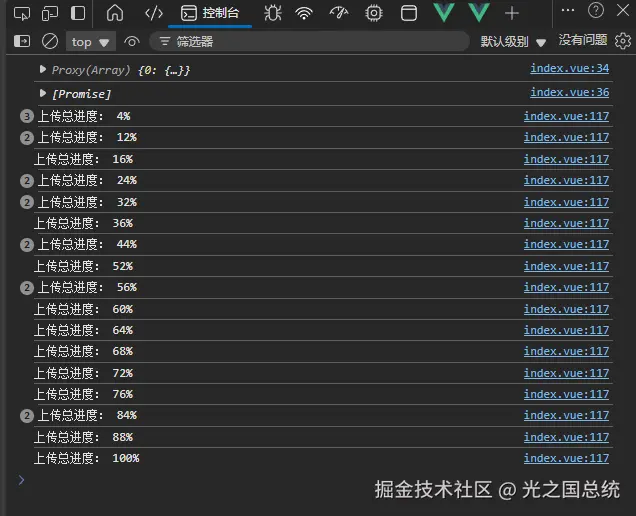The height and width of the screenshot is (516, 636).
Task: Open index.vue:117 link on 4% row
Action: [566, 116]
